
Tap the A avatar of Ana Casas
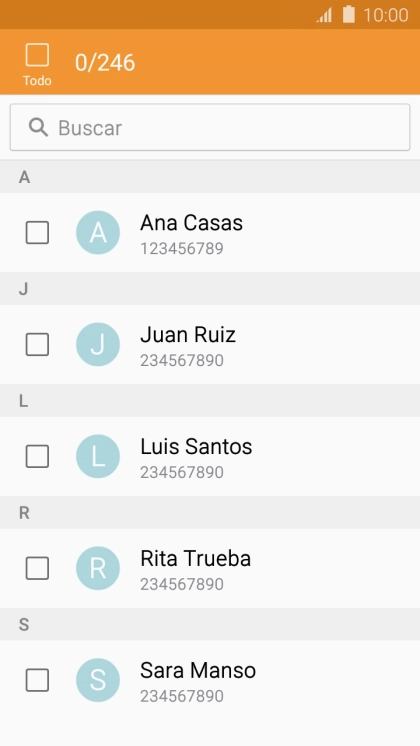[x=98, y=233]
